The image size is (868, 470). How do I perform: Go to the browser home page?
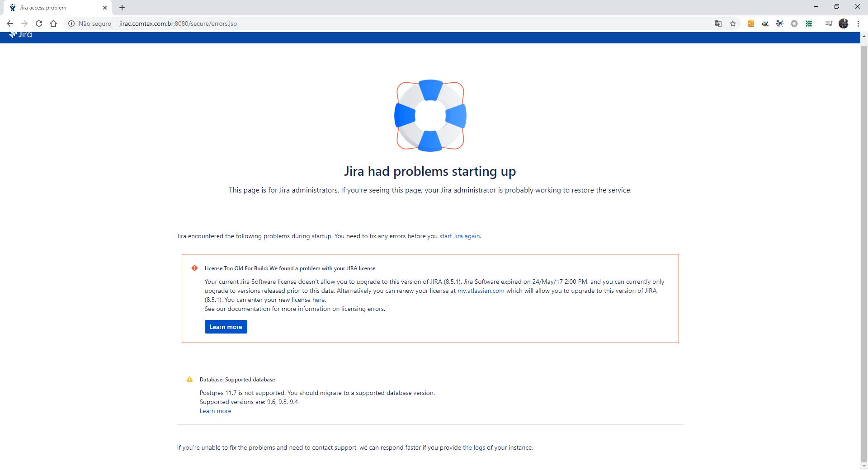(53, 23)
